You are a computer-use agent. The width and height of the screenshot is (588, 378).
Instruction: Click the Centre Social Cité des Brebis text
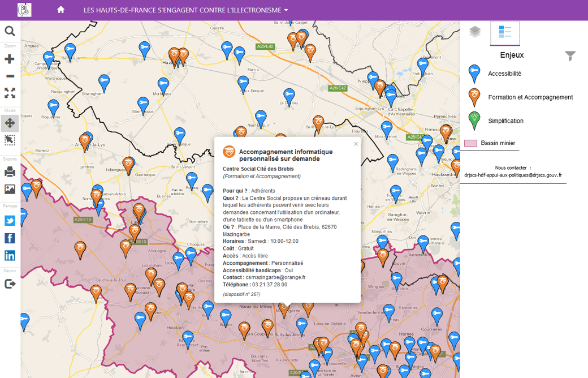(x=258, y=169)
